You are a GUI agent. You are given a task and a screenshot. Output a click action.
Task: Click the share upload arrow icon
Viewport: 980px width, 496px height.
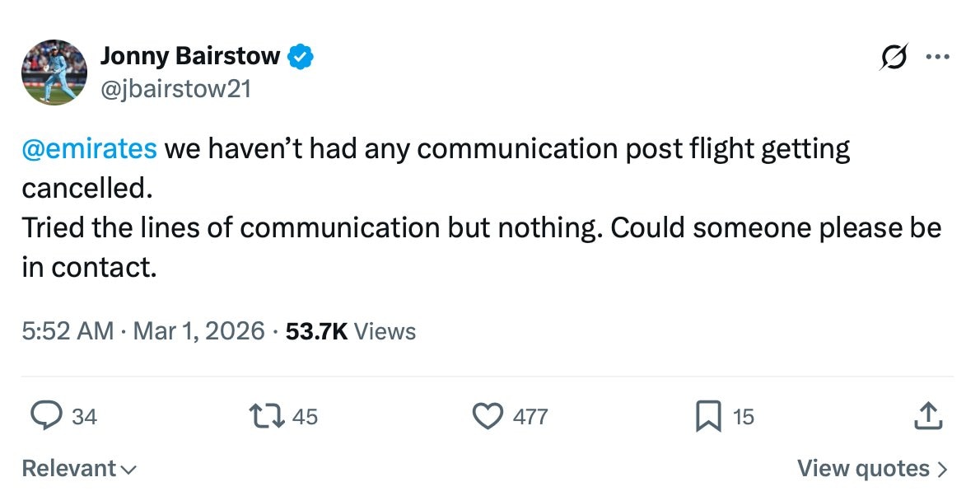[927, 416]
